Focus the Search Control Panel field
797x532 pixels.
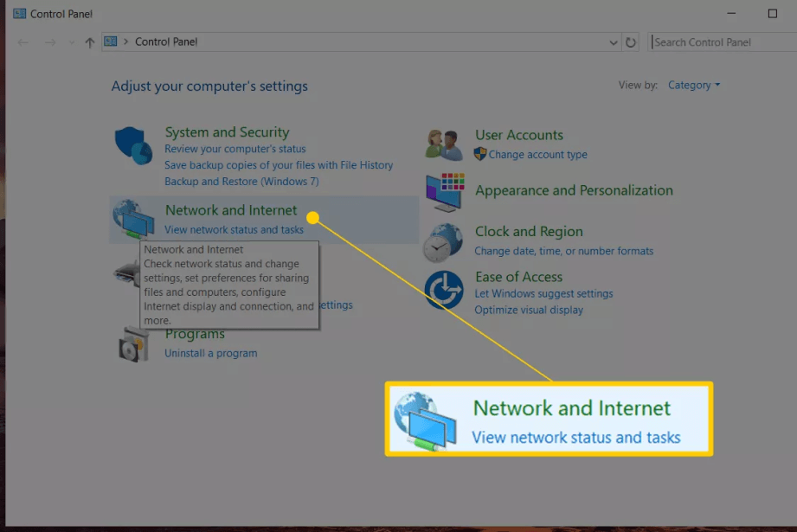722,42
